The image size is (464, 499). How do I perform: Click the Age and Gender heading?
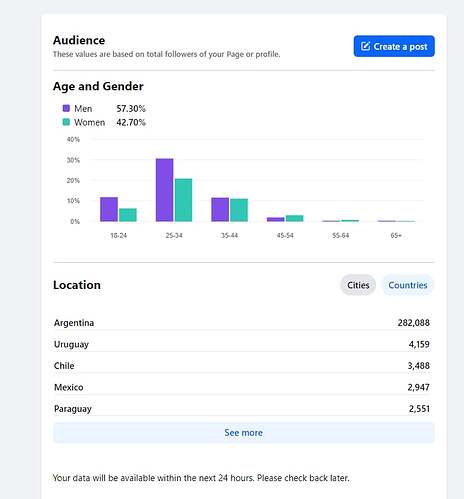pos(98,86)
